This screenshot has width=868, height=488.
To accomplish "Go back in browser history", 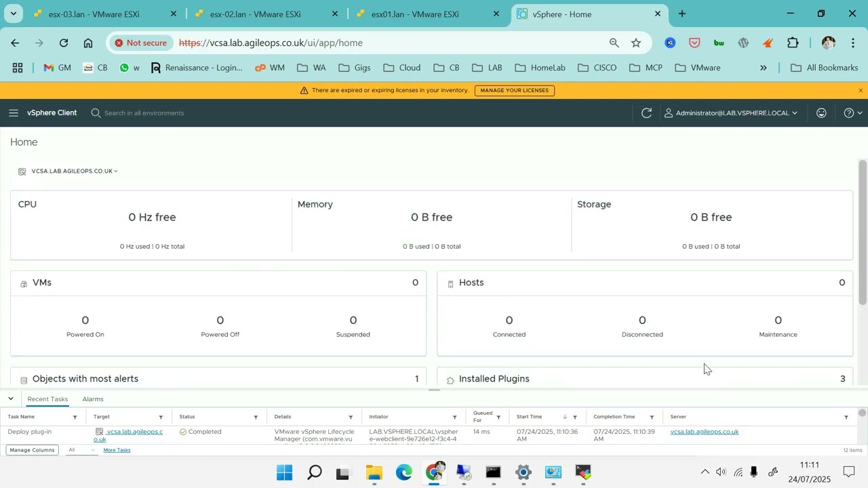I will point(15,43).
